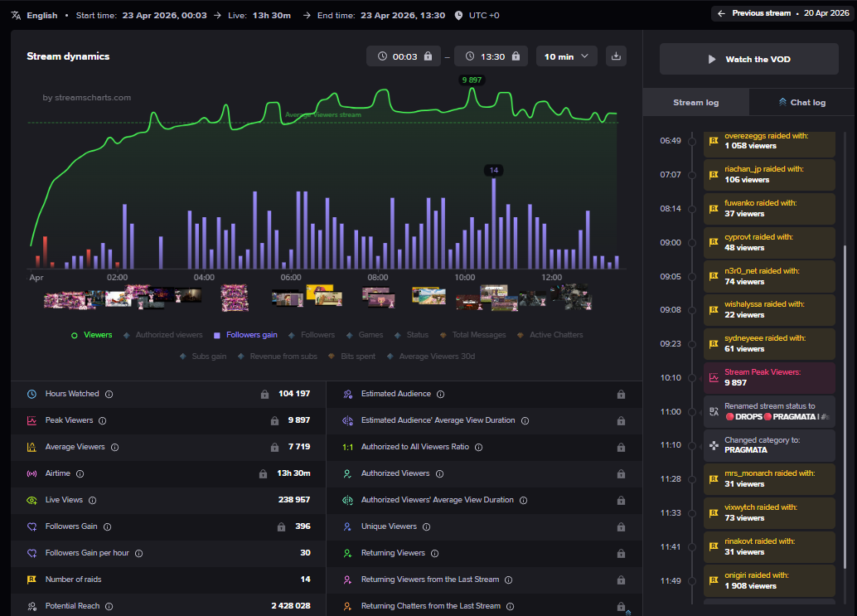The height and width of the screenshot is (616, 857).
Task: Toggle the Followers legend item
Action: pyautogui.click(x=312, y=335)
